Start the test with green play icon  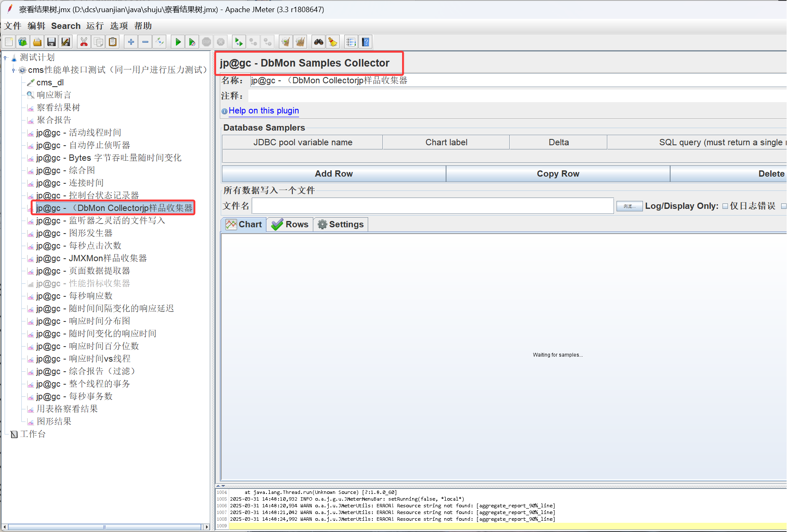click(178, 42)
